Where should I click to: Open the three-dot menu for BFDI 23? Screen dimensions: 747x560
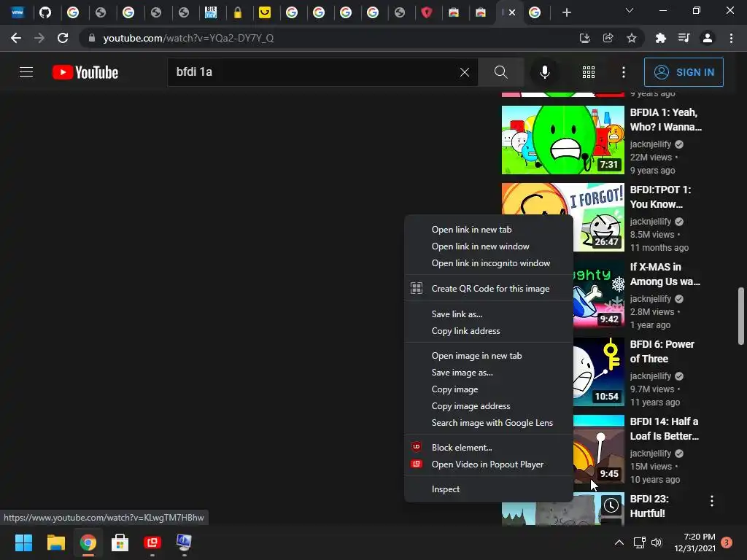pyautogui.click(x=712, y=500)
